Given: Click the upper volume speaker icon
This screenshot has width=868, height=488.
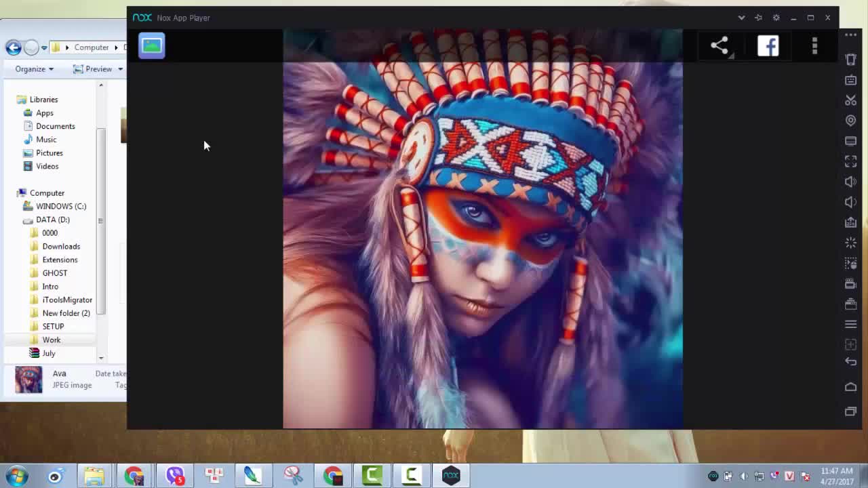Looking at the screenshot, I should tap(850, 182).
